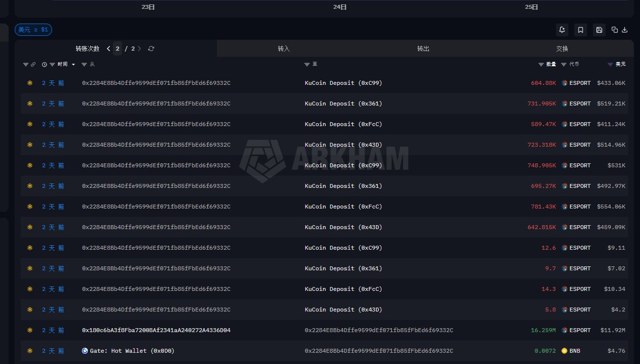The height and width of the screenshot is (364, 640).
Task: Click the Gate logo icon beside Hot Wallet
Action: tap(85, 351)
